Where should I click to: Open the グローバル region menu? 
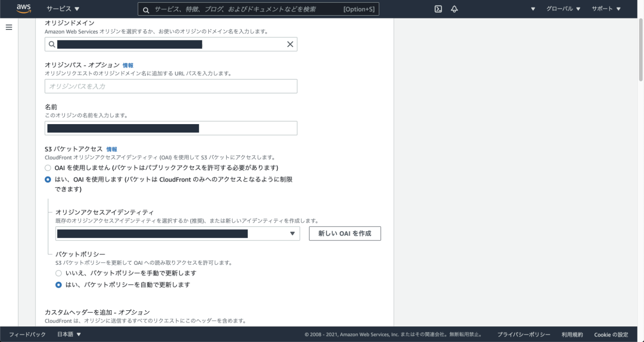point(563,9)
